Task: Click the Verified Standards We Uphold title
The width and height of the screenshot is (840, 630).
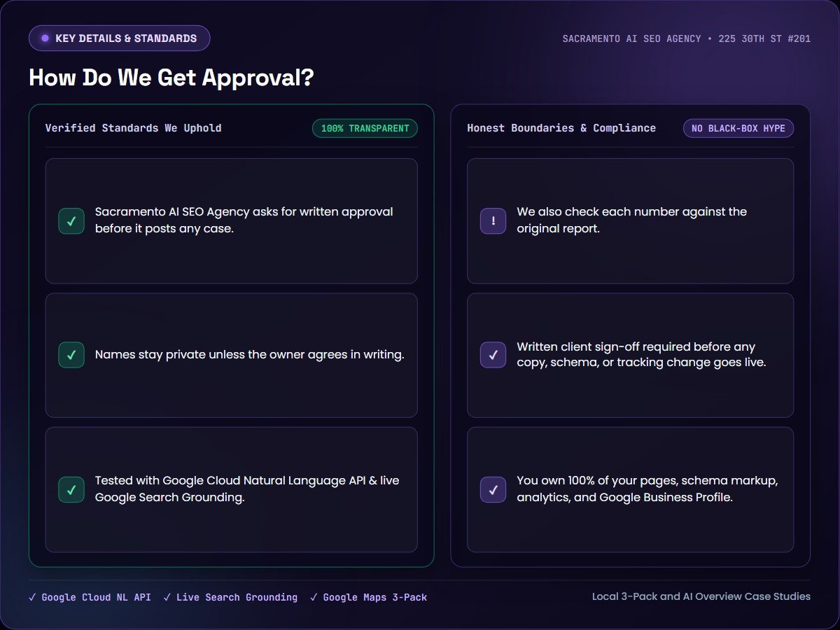Action: [133, 128]
